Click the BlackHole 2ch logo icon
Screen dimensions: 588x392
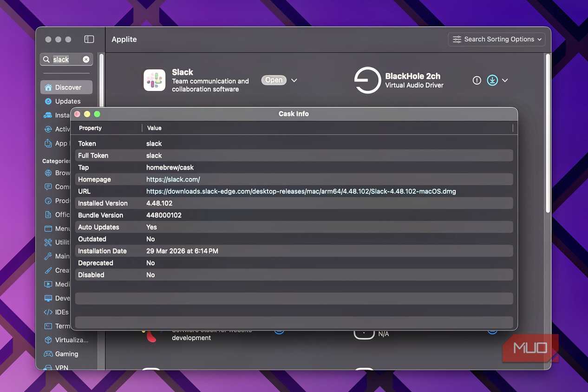[367, 80]
